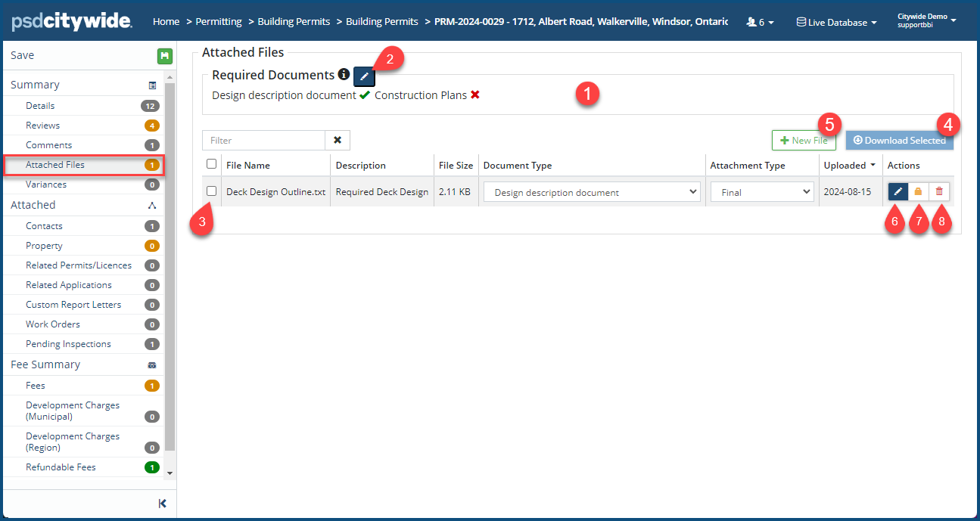Open the Citywide Demo user menu
Viewport: 980px width, 521px height.
926,20
